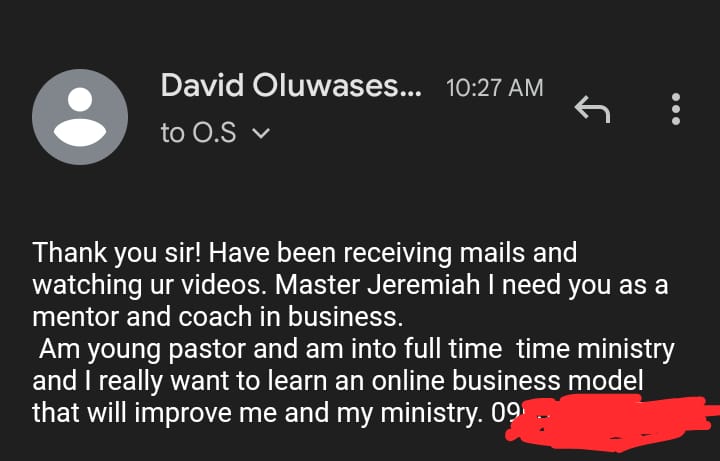The height and width of the screenshot is (461, 720).
Task: Tap the words "Master Jeremiah"
Action: (377, 285)
